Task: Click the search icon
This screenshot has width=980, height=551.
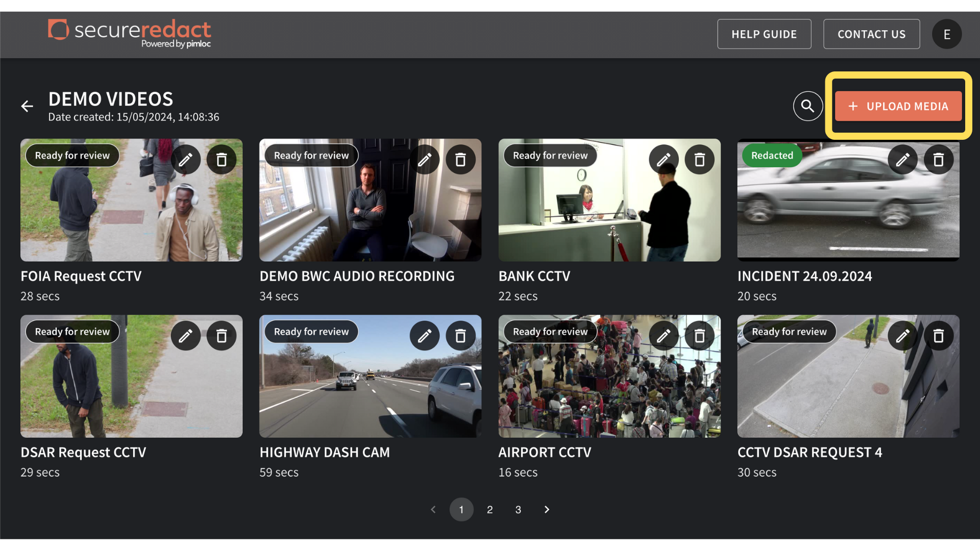Action: click(x=808, y=106)
